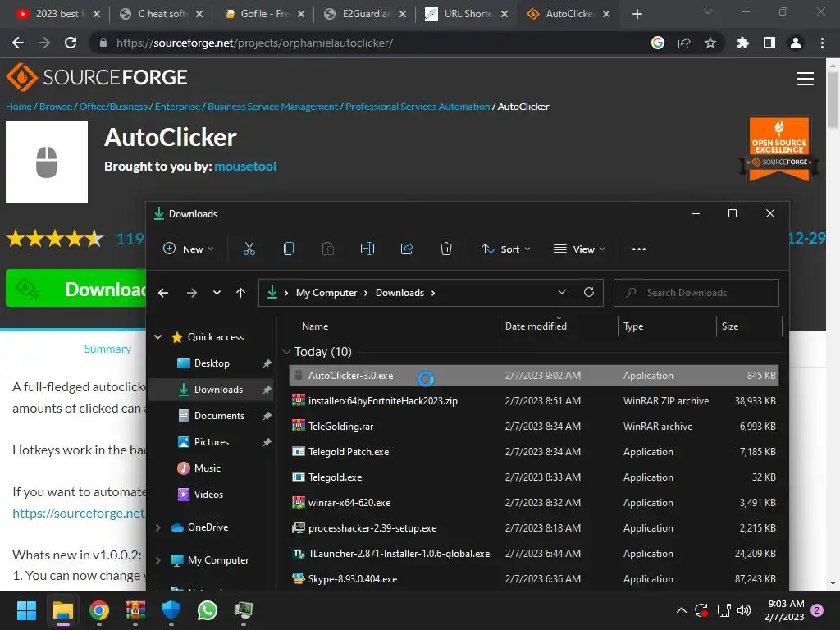Expand recent locations chevron in Explorer
The image size is (840, 630).
(217, 293)
